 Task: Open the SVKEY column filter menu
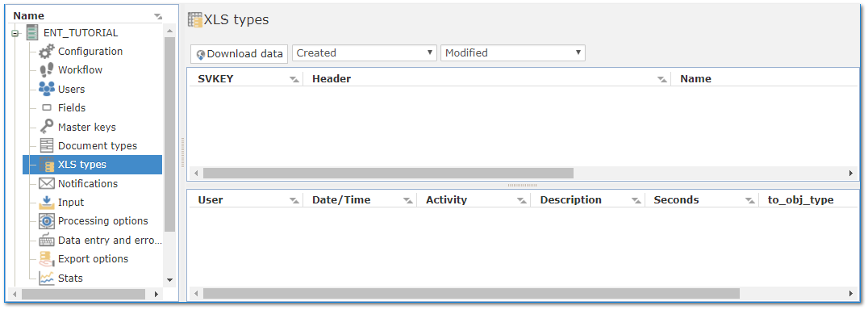[x=294, y=80]
